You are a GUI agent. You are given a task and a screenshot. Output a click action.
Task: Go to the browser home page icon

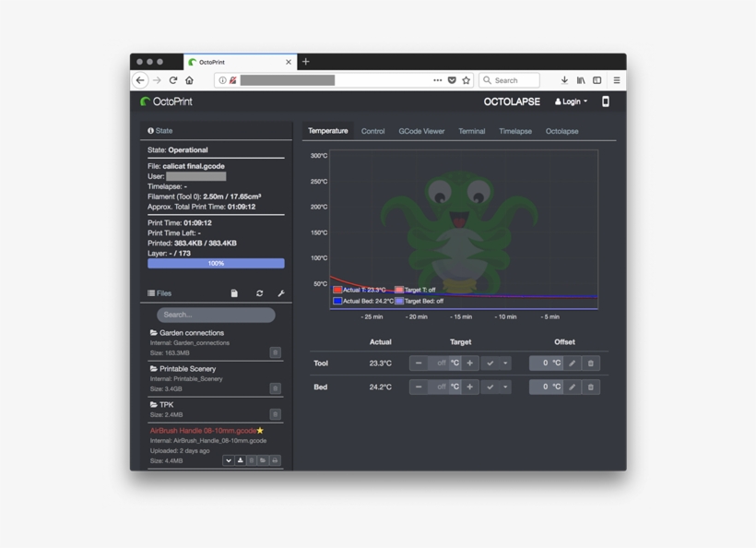(190, 80)
